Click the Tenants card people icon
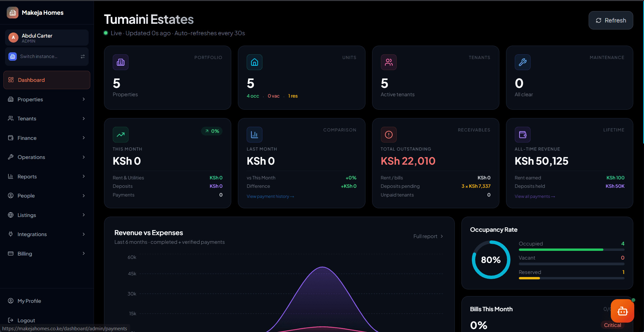The width and height of the screenshot is (644, 332). [389, 62]
